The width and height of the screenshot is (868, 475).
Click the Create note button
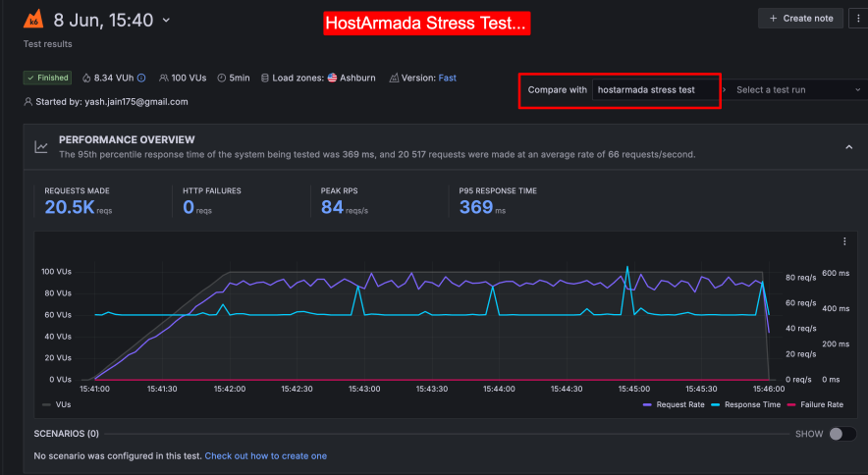coord(800,19)
